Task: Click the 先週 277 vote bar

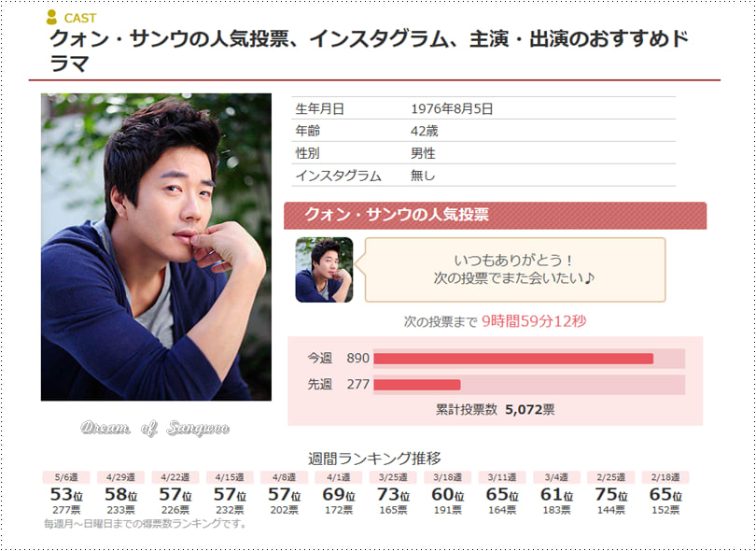Action: 529,385
